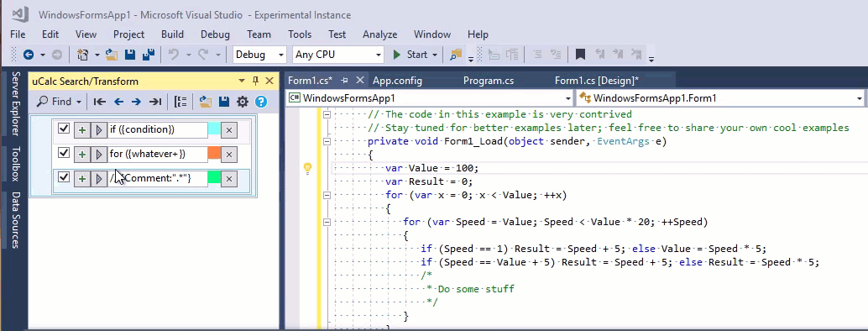868x331 pixels.
Task: Open the Analyze menu
Action: click(379, 34)
